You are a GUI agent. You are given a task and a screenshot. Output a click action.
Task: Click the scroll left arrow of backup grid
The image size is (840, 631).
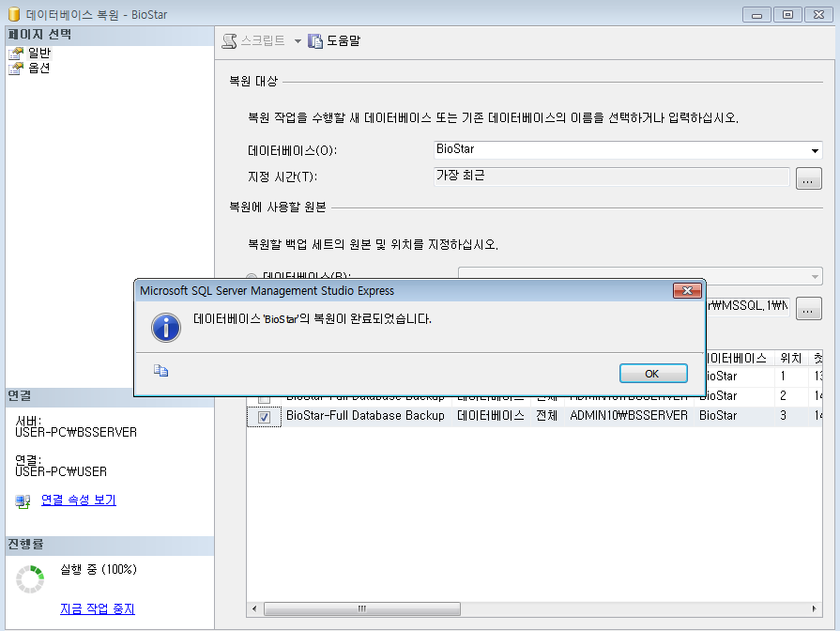click(254, 608)
